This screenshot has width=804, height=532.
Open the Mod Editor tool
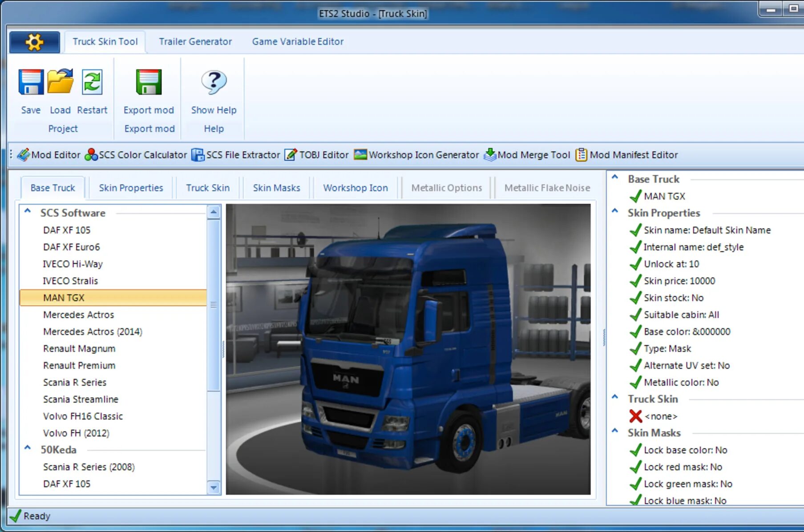coord(48,155)
